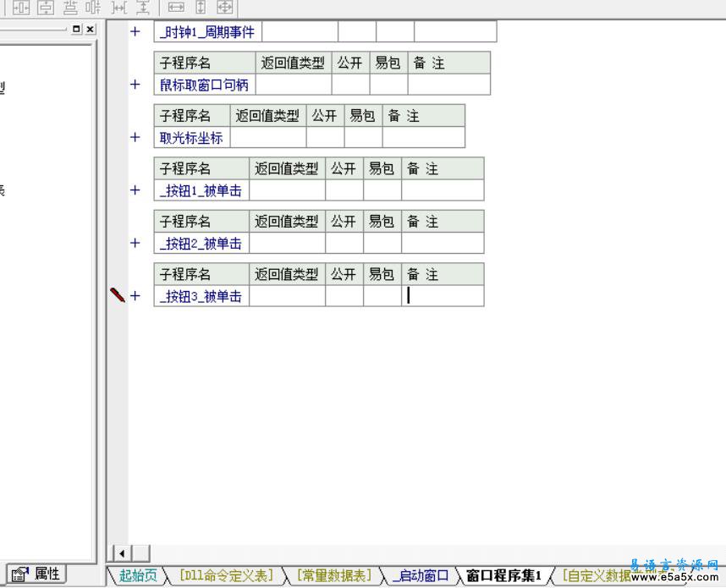726x588 pixels.
Task: Click return type cell of _按钮2_被单击
Action: [287, 243]
